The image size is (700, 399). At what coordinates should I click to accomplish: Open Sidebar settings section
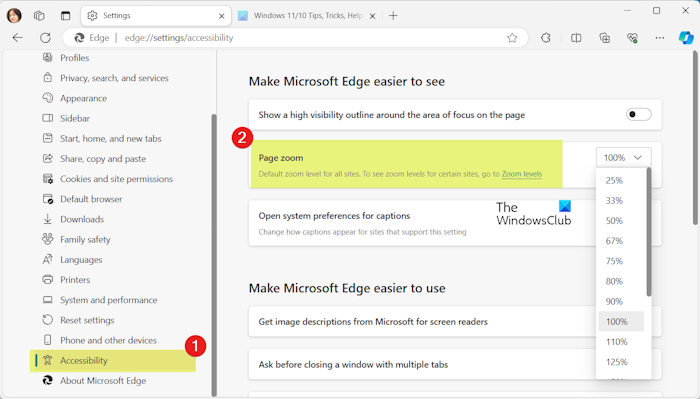[x=75, y=118]
